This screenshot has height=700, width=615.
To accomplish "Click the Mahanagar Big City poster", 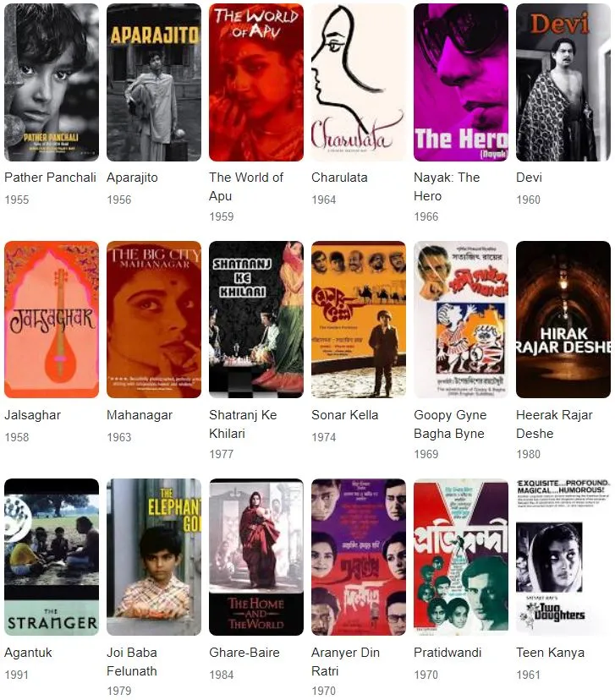I will tap(154, 320).
